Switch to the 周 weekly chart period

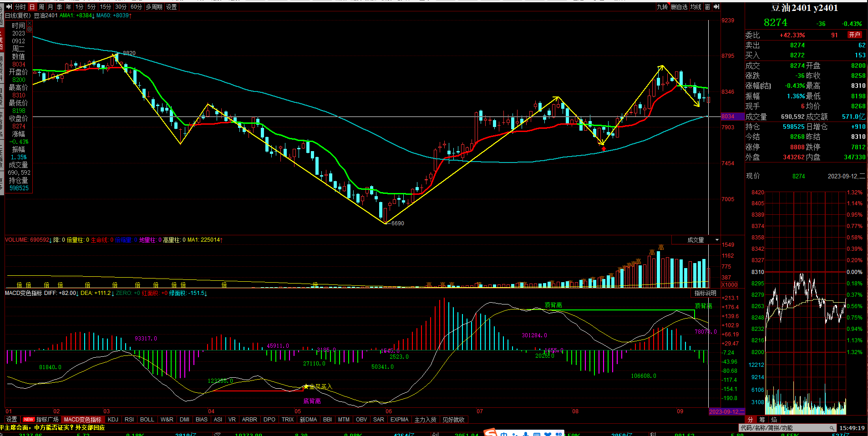click(41, 7)
